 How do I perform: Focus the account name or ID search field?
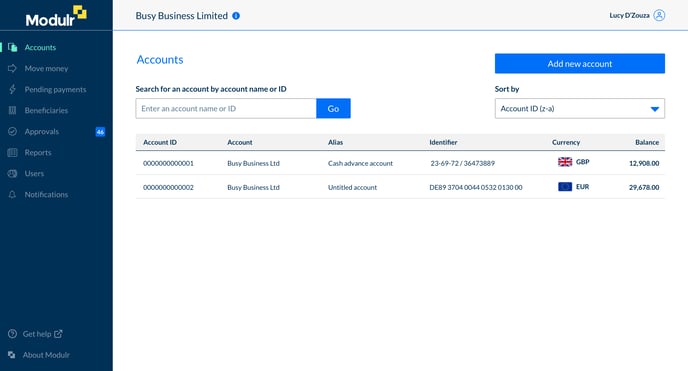226,108
